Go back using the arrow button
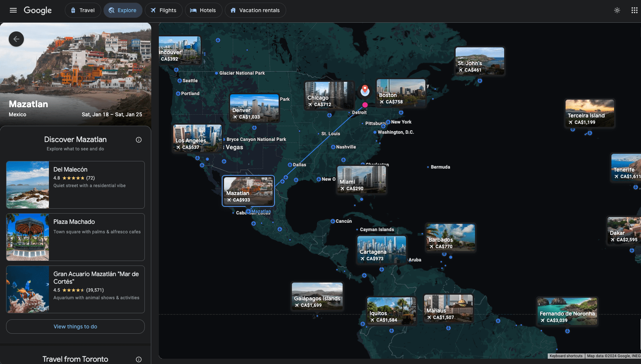Image resolution: width=641 pixels, height=364 pixels. tap(16, 39)
